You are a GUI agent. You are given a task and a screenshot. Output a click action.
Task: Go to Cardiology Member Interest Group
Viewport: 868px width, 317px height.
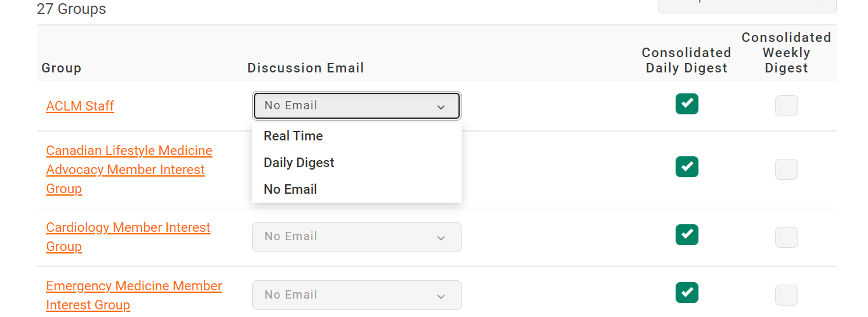(x=128, y=227)
